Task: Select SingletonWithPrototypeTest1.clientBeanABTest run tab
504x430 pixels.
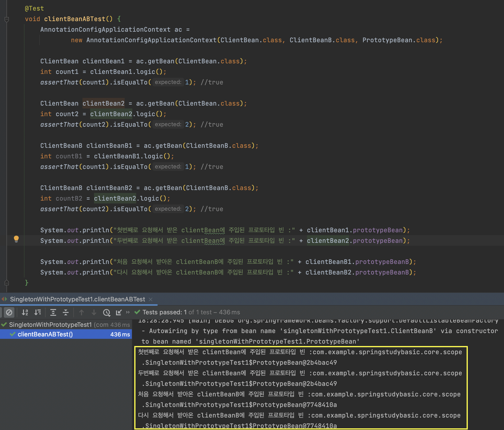Action: click(77, 299)
